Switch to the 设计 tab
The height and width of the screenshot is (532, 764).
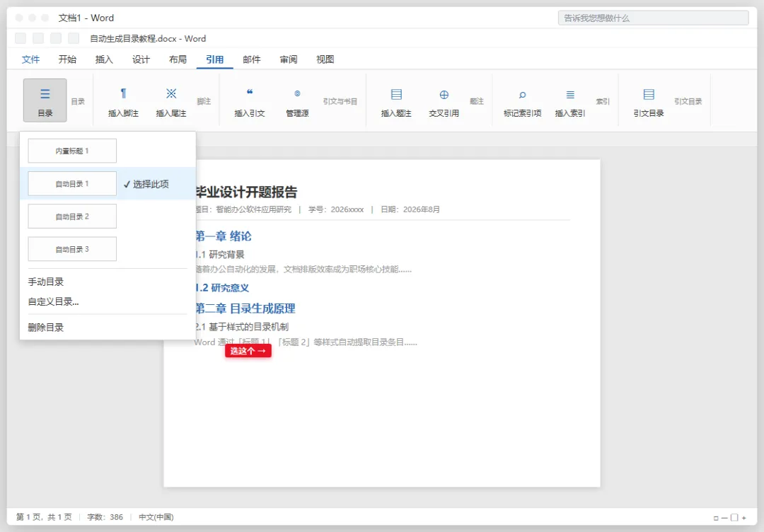pos(141,59)
